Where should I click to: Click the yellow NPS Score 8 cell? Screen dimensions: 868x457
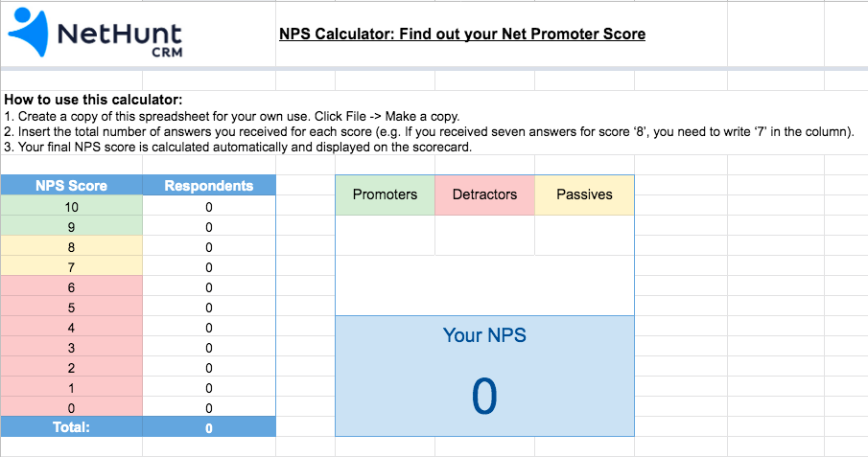pos(71,247)
